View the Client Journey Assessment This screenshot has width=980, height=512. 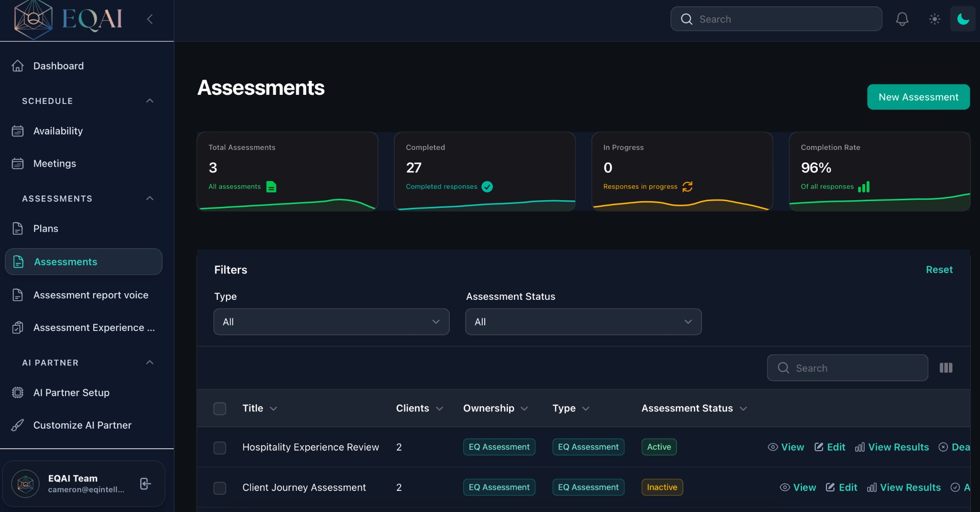[x=798, y=487]
